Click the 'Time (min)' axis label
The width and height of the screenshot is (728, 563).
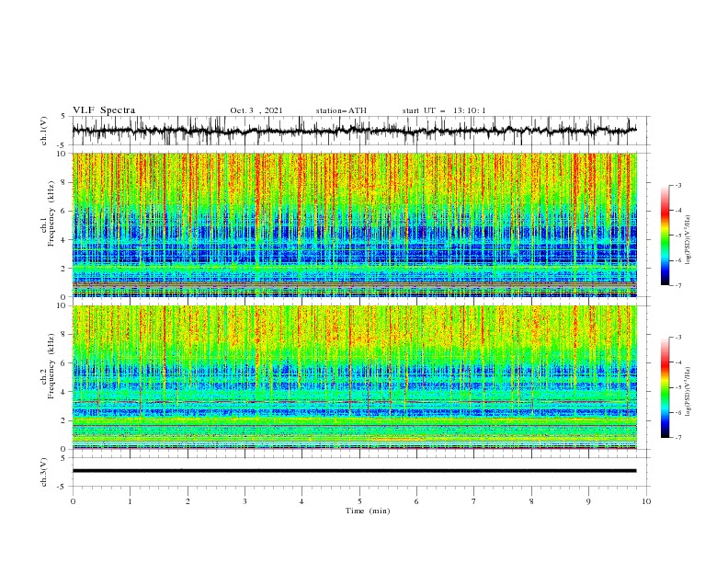coord(368,511)
